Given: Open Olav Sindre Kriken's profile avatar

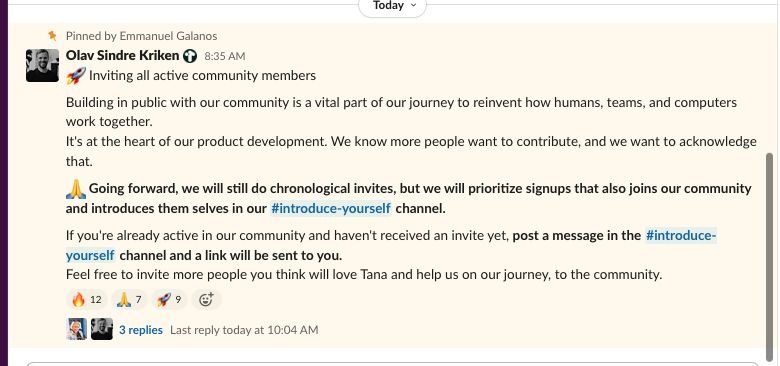Looking at the screenshot, I should tap(42, 65).
